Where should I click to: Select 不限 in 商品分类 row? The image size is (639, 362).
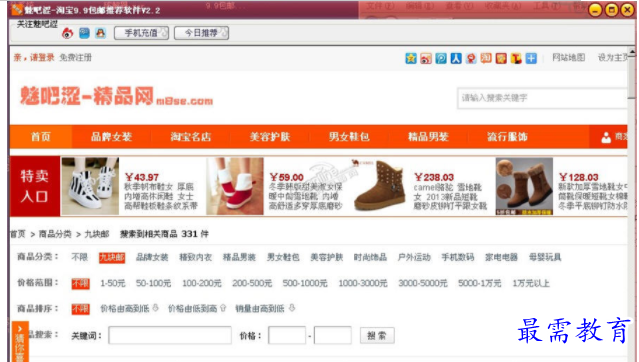(79, 257)
